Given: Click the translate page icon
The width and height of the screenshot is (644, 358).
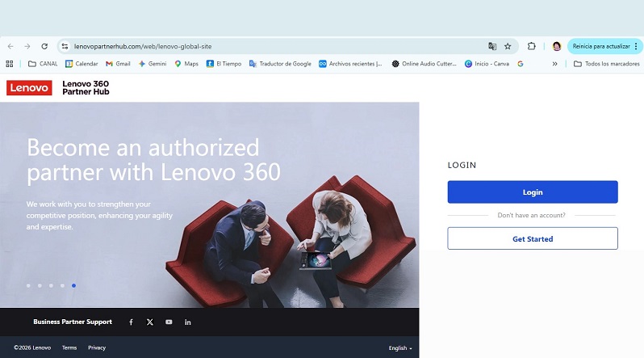Looking at the screenshot, I should (492, 47).
